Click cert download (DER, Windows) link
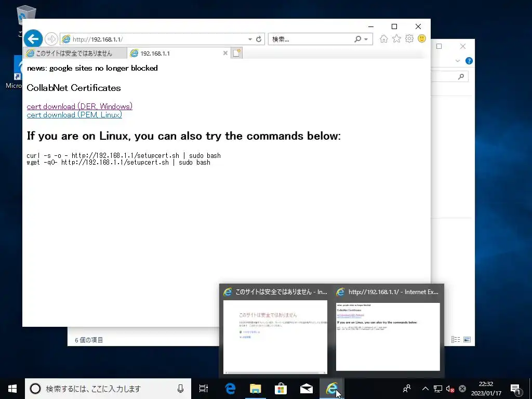Screen dimensions: 532x399 pos(79,106)
